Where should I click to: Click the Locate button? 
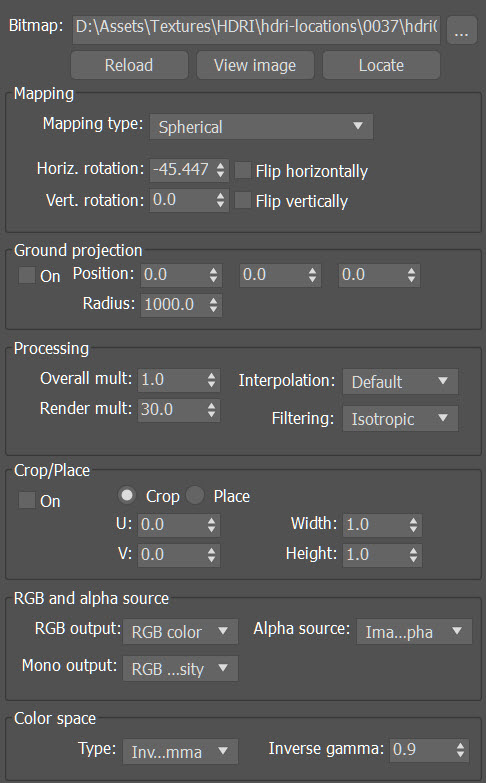[381, 65]
